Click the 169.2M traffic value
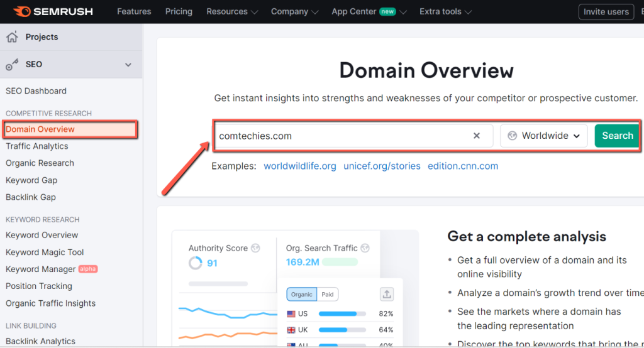The width and height of the screenshot is (644, 348). [303, 262]
